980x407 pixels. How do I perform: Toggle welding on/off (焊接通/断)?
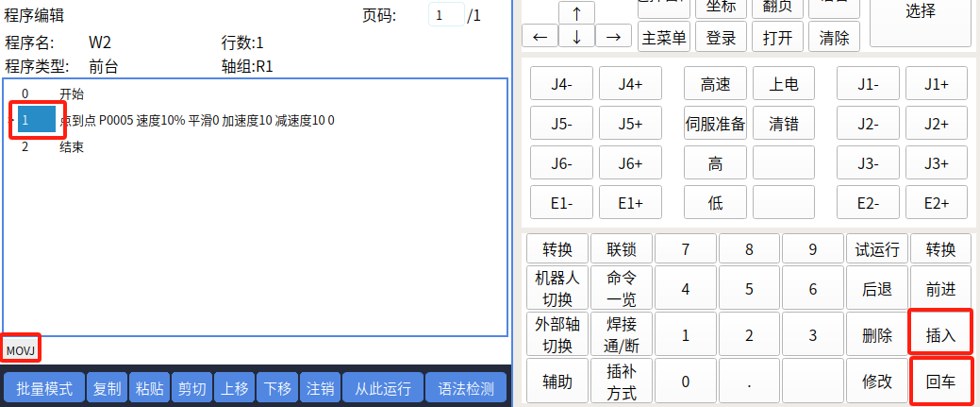coord(621,335)
